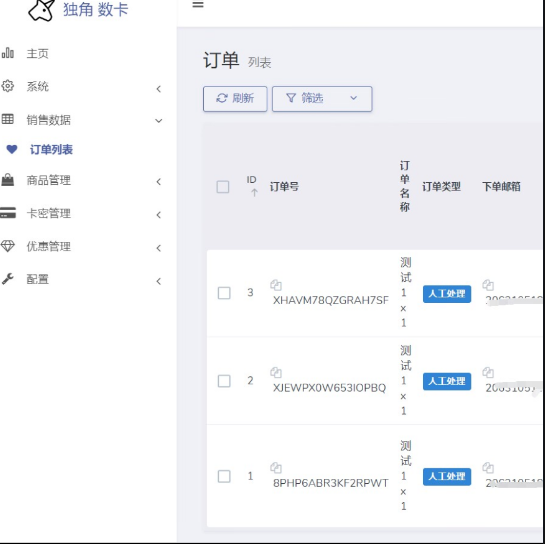Screen dimensions: 545x544
Task: Collapse the 销售数据 menu chevron
Action: [158, 121]
